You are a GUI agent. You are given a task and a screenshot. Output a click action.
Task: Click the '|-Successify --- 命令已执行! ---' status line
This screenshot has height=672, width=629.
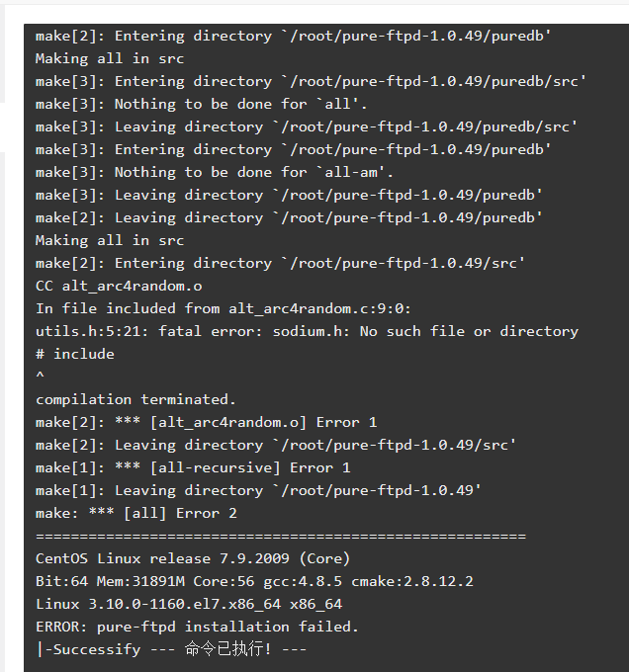pyautogui.click(x=171, y=649)
